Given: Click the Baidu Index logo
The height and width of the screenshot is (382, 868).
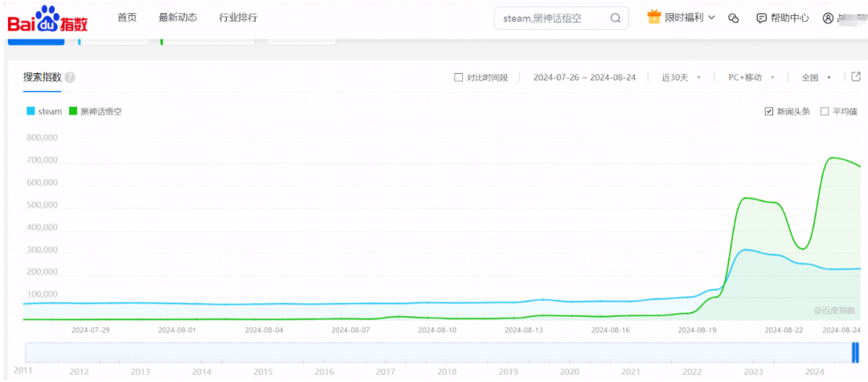Looking at the screenshot, I should point(47,18).
